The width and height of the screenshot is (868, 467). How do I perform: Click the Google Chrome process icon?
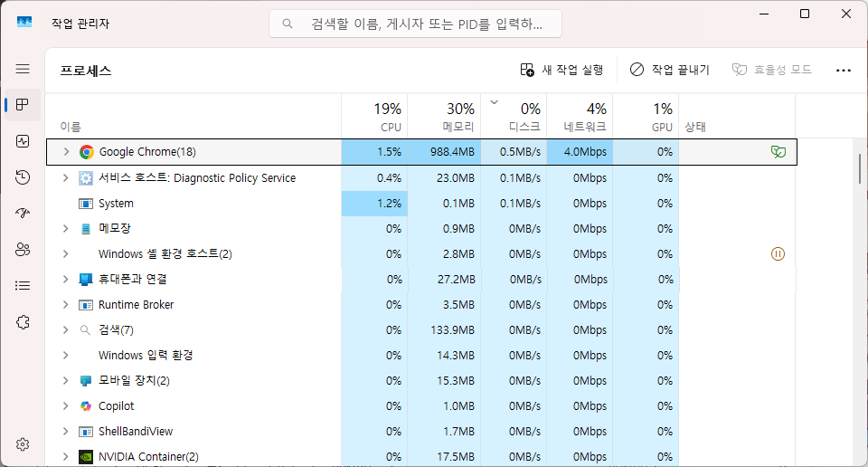pyautogui.click(x=87, y=152)
